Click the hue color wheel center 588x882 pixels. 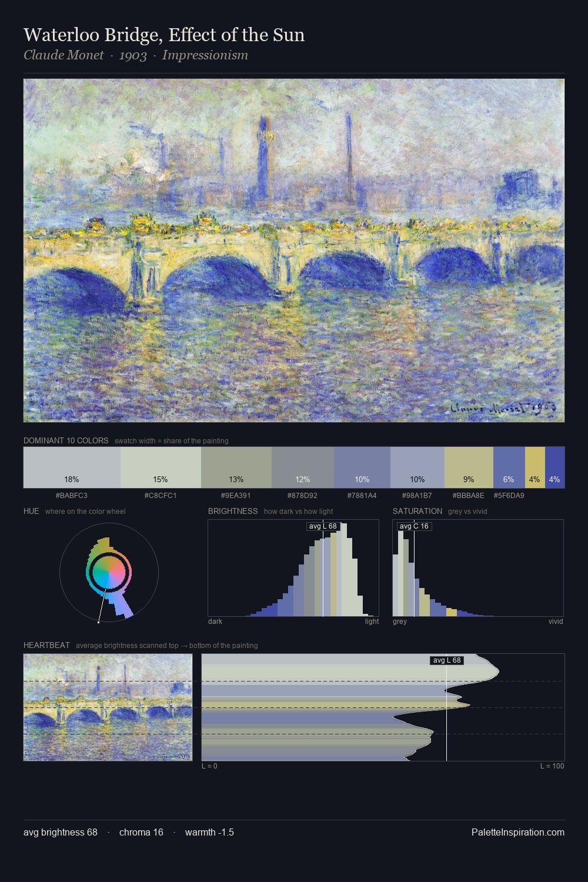coord(109,572)
